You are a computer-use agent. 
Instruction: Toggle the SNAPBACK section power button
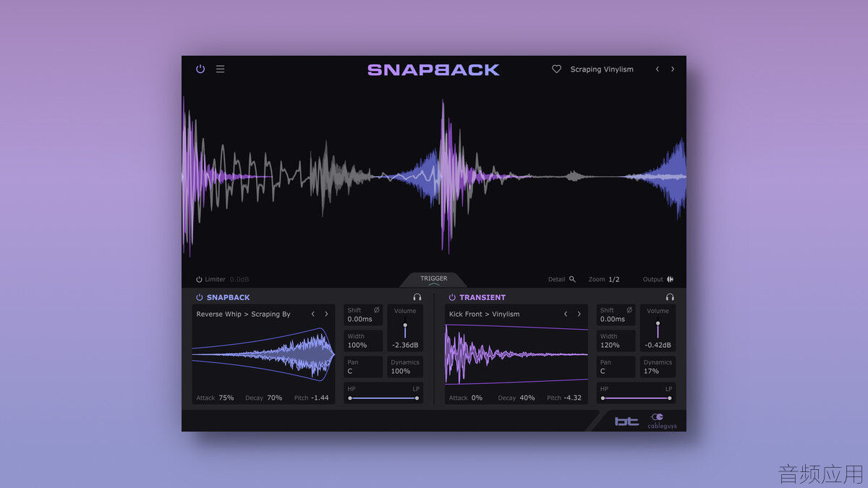click(x=200, y=297)
